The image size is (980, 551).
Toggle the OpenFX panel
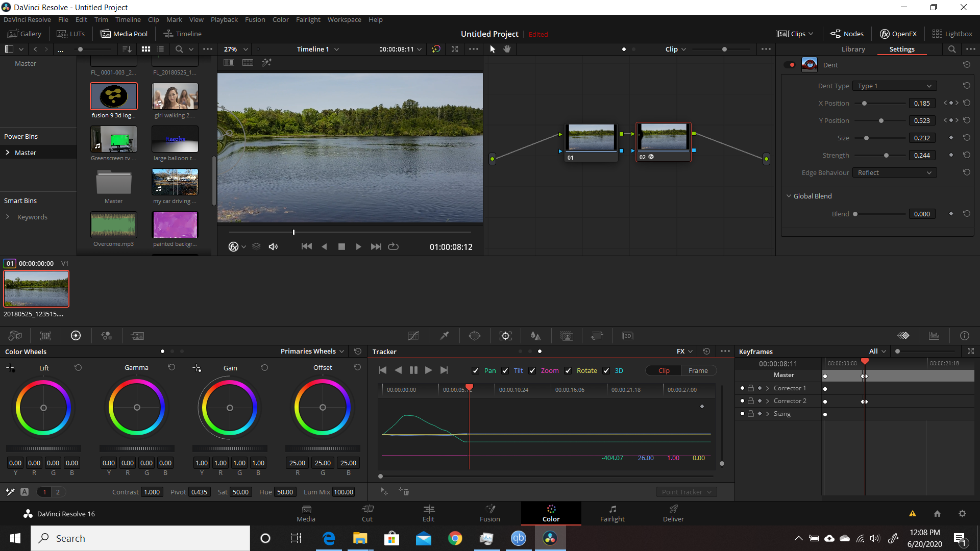tap(898, 34)
